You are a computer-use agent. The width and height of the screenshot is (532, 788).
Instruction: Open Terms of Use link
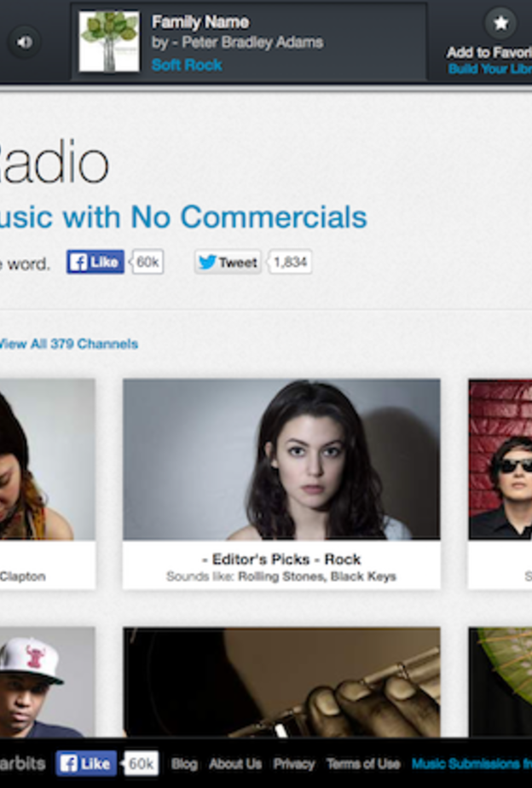tap(362, 764)
